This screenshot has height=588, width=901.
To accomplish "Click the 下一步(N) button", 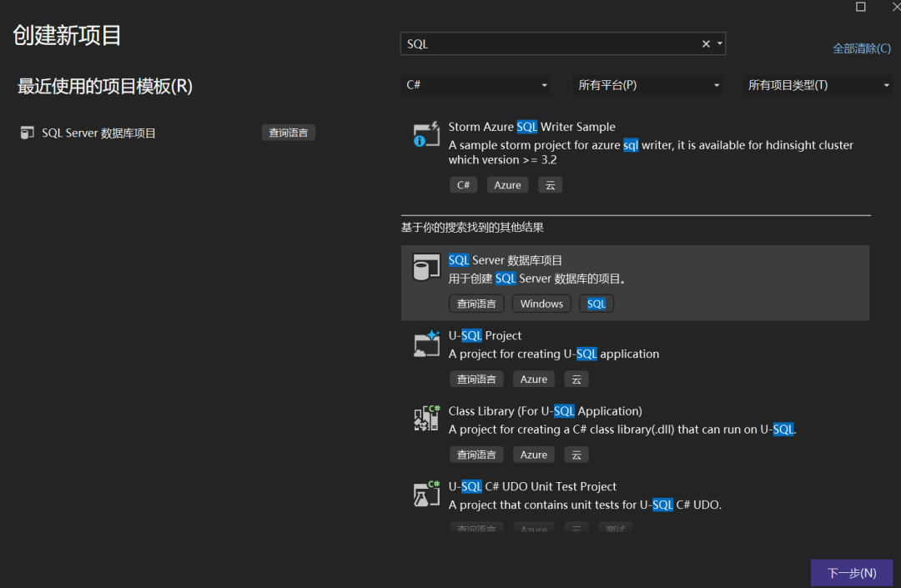I will pos(851,573).
